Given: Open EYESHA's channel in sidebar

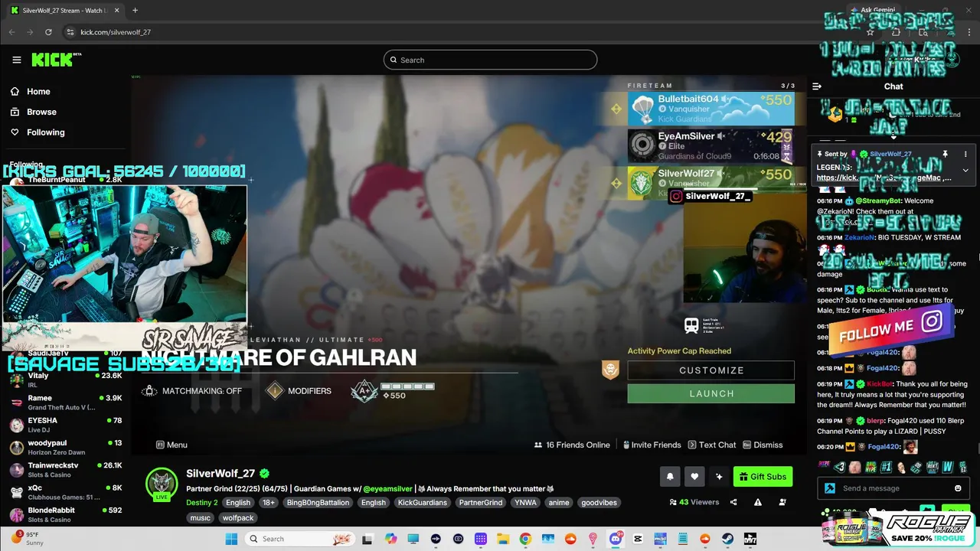Looking at the screenshot, I should (x=65, y=425).
